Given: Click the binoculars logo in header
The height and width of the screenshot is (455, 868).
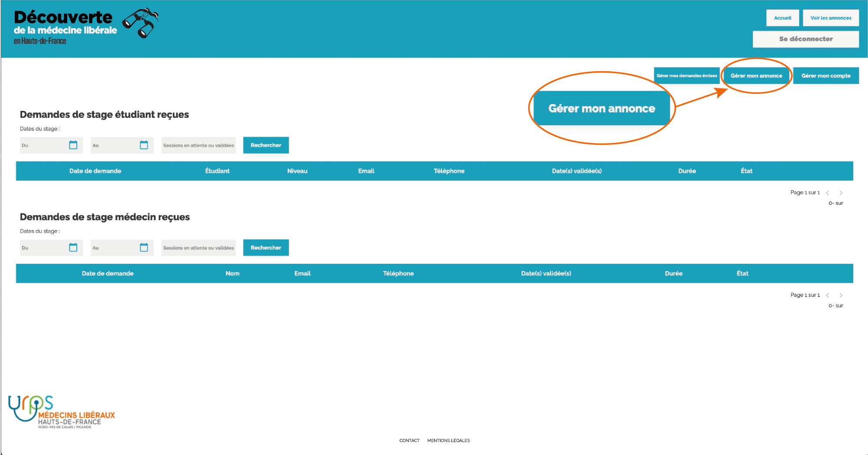Looking at the screenshot, I should (141, 23).
